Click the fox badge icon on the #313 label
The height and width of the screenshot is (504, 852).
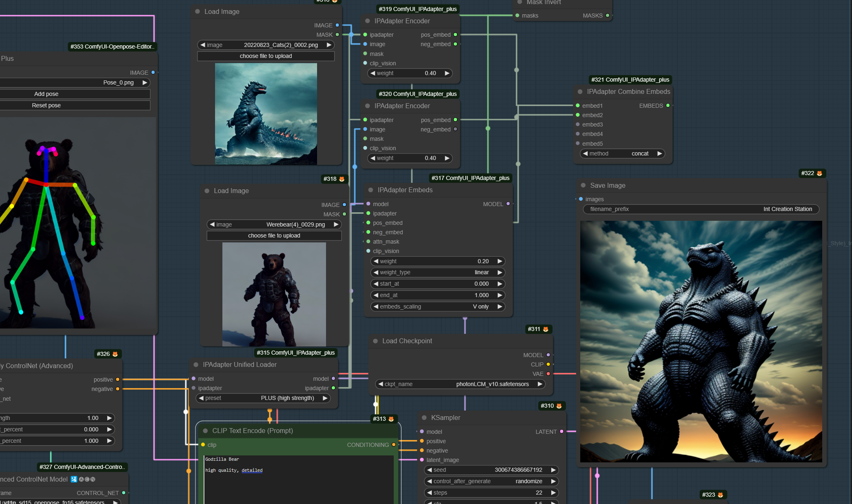point(391,419)
